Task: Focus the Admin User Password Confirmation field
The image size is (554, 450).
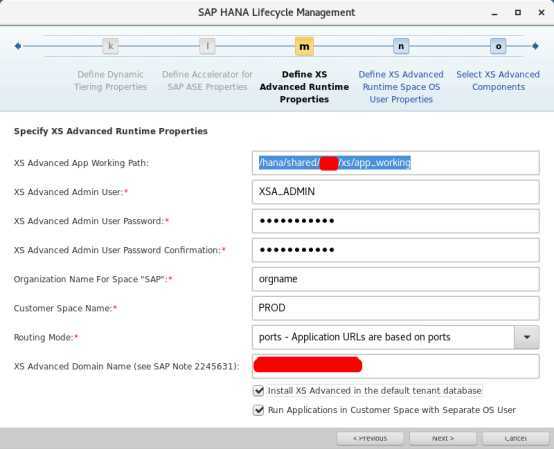Action: [396, 250]
